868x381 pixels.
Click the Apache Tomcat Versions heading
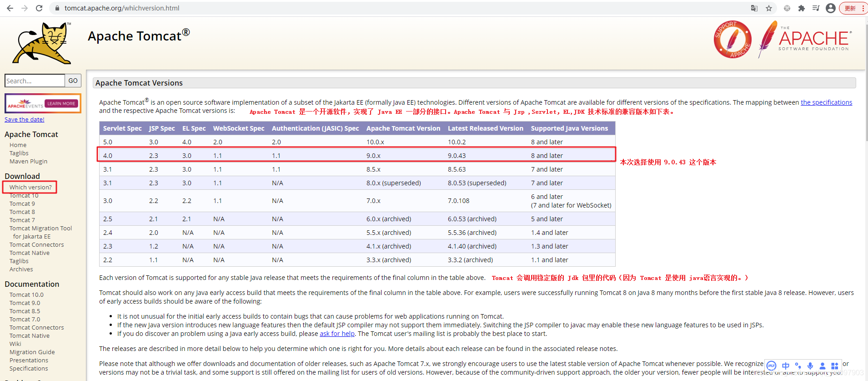[x=139, y=83]
